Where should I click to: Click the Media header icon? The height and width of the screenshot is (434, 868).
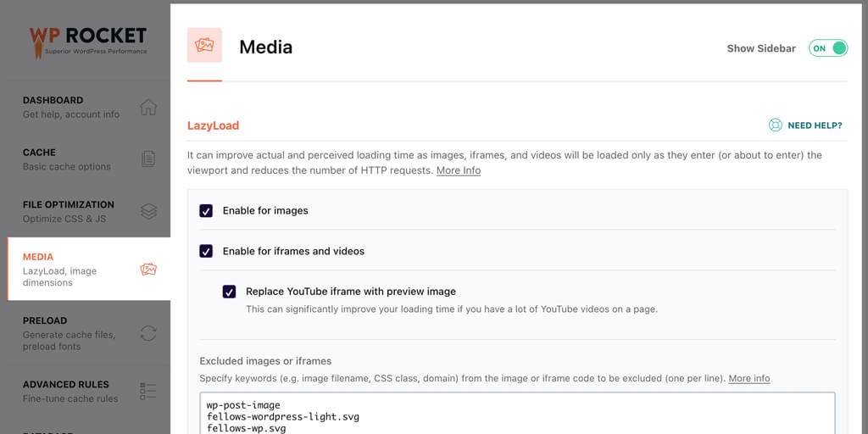pyautogui.click(x=204, y=45)
